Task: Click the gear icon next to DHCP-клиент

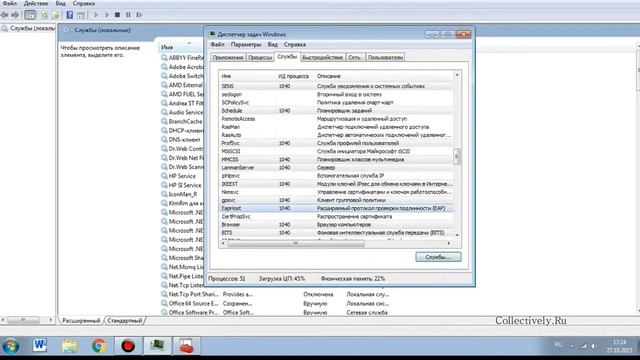Action: (x=164, y=131)
